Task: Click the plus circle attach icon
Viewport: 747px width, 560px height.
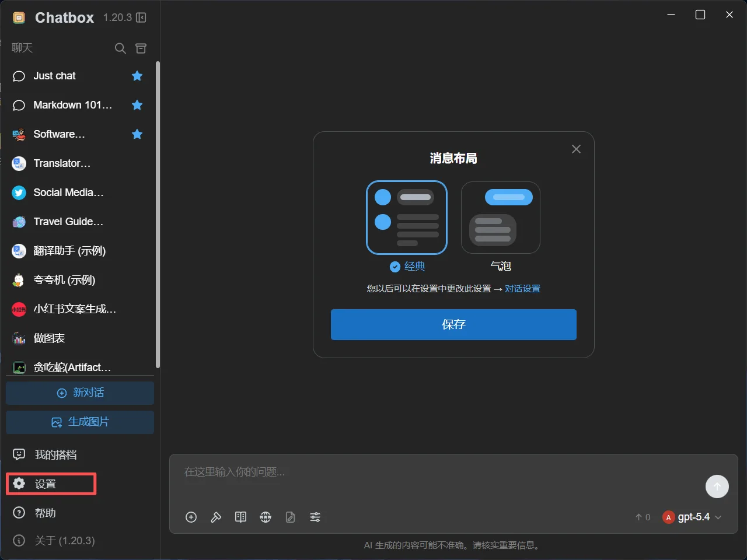Action: (191, 517)
